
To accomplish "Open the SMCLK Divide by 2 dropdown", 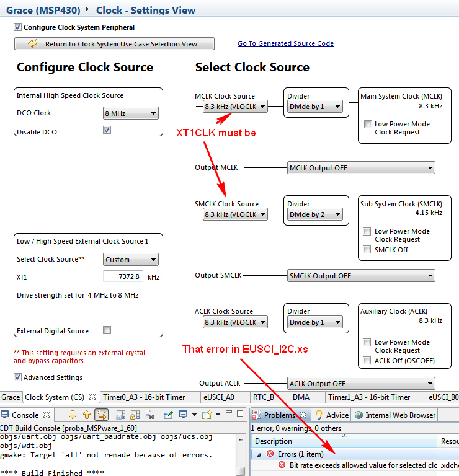I will 315,214.
